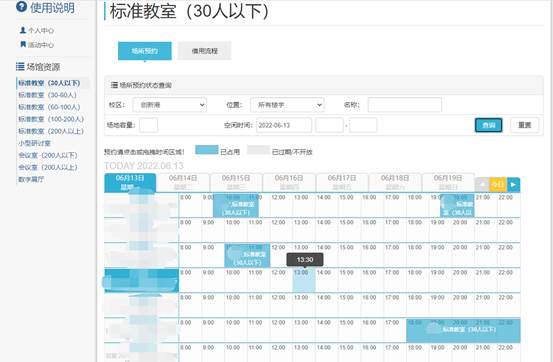Expand the 位置 building dropdown

pyautogui.click(x=287, y=105)
